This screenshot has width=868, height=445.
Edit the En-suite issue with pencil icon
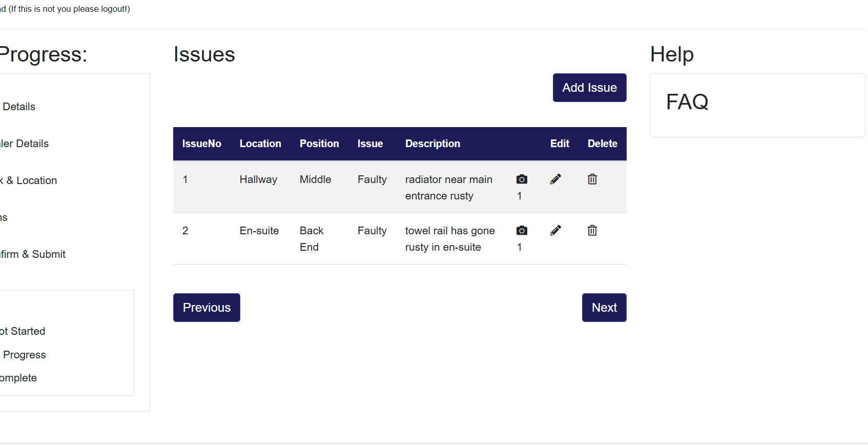tap(555, 231)
